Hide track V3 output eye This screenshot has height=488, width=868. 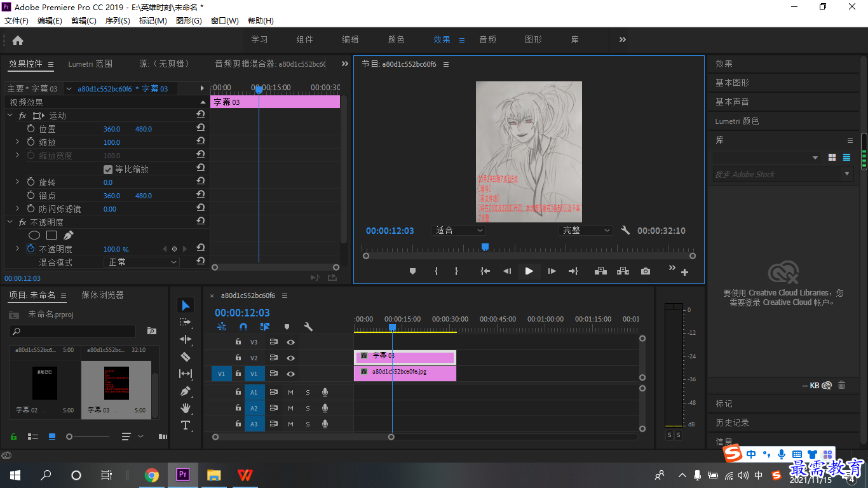(x=290, y=342)
